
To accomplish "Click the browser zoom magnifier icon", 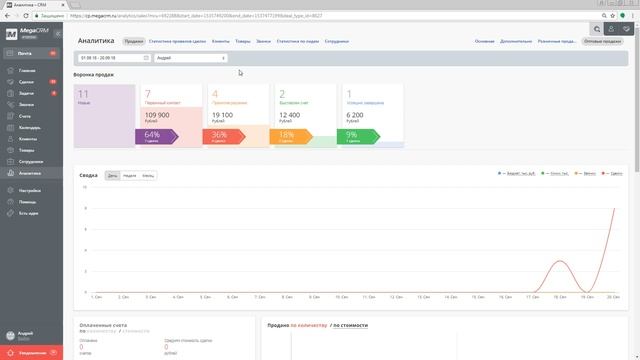I will point(604,16).
